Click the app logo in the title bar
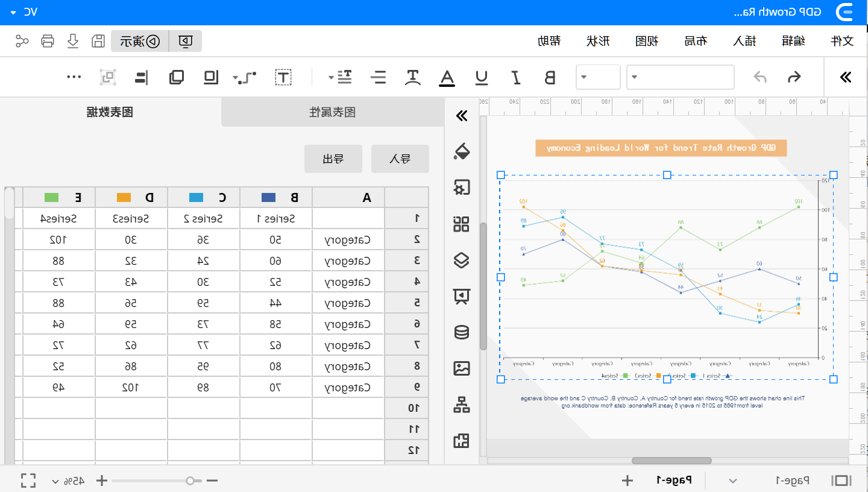The height and width of the screenshot is (492, 868). (844, 12)
